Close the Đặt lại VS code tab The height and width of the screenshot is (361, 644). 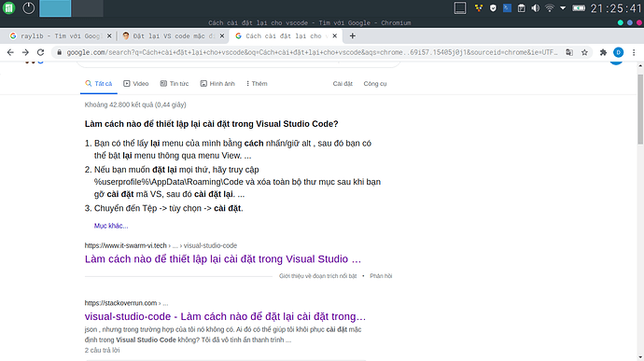pos(222,36)
